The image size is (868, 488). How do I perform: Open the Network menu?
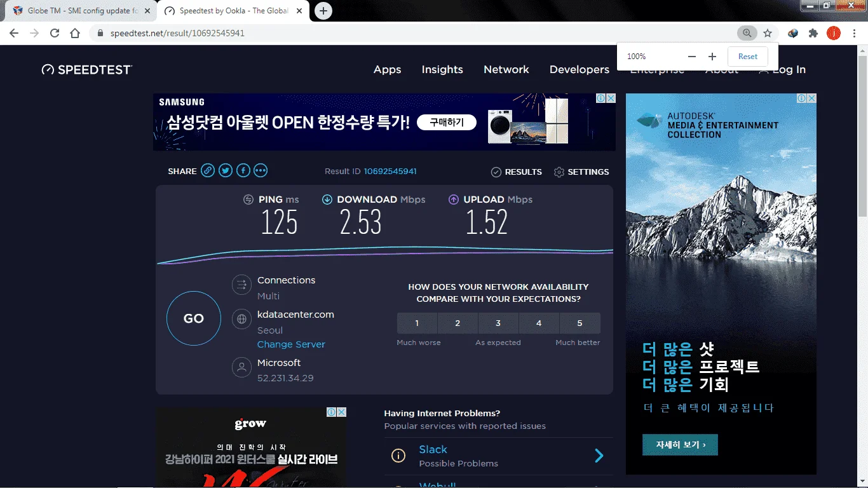click(506, 70)
